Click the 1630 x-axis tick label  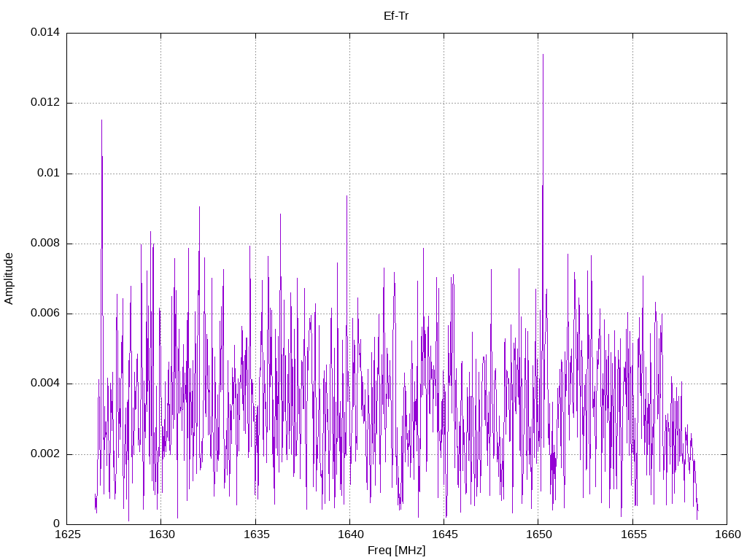(161, 534)
